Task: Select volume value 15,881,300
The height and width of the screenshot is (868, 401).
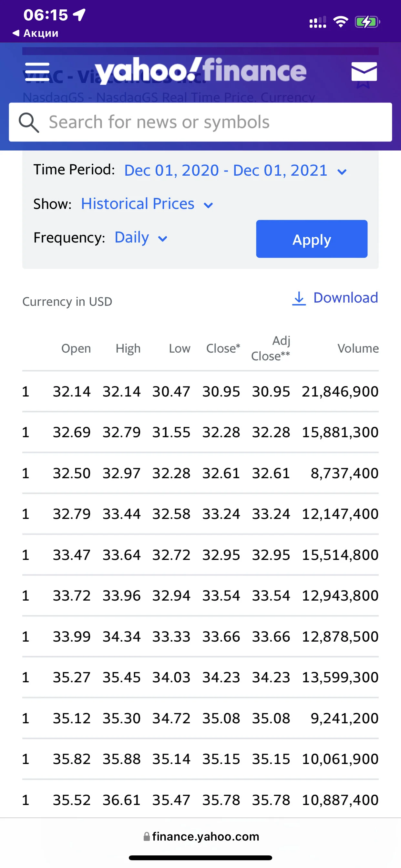Action: (x=340, y=432)
